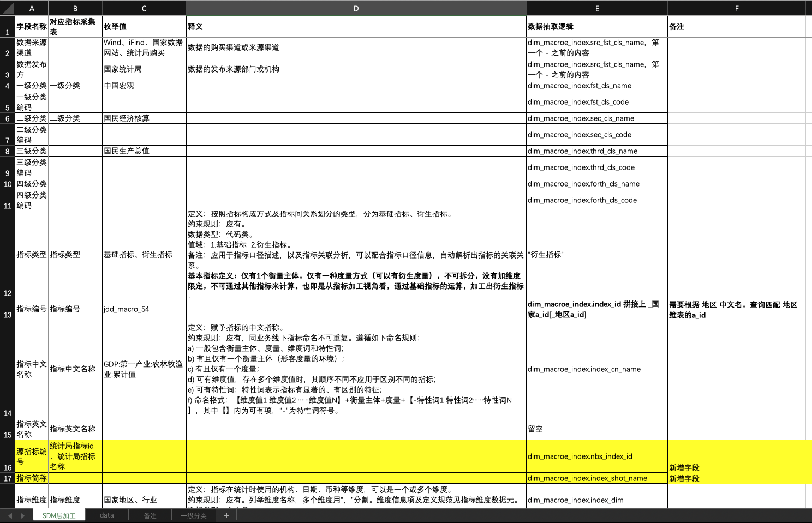Click the select-all corner triangle
The width and height of the screenshot is (812, 523).
click(x=8, y=8)
